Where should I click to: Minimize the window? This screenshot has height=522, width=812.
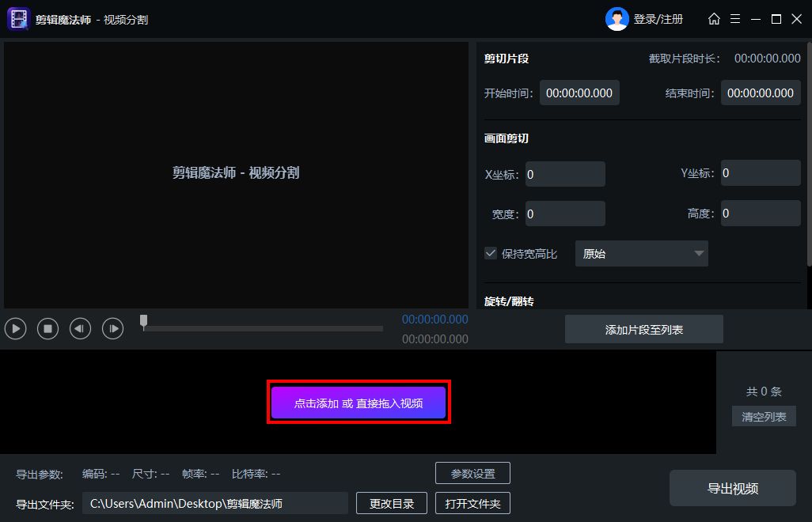(756, 19)
